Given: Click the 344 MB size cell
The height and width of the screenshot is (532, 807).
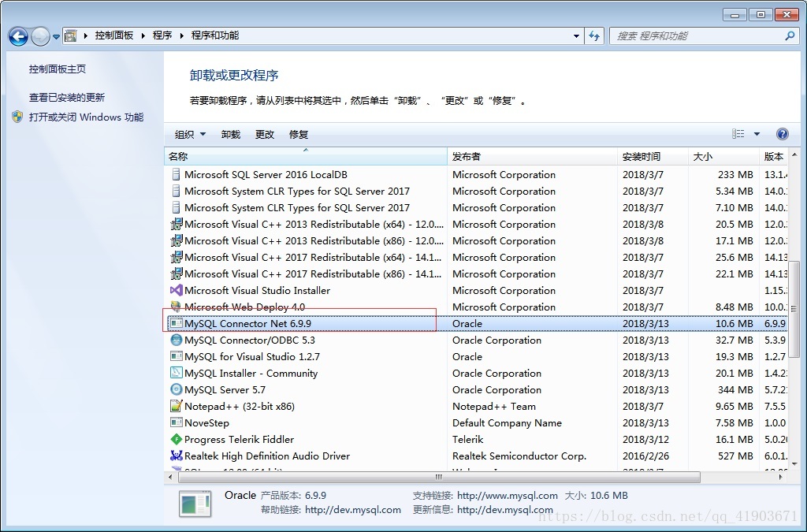Looking at the screenshot, I should click(x=735, y=389).
